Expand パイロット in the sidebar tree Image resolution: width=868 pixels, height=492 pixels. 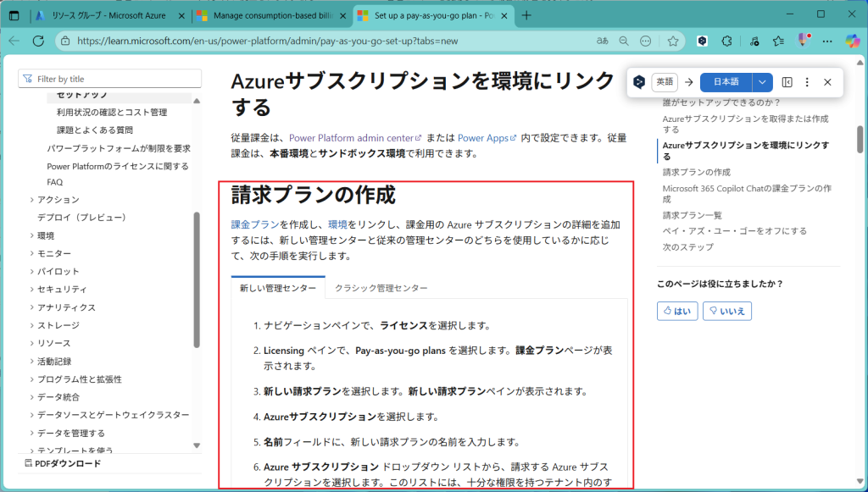[31, 272]
